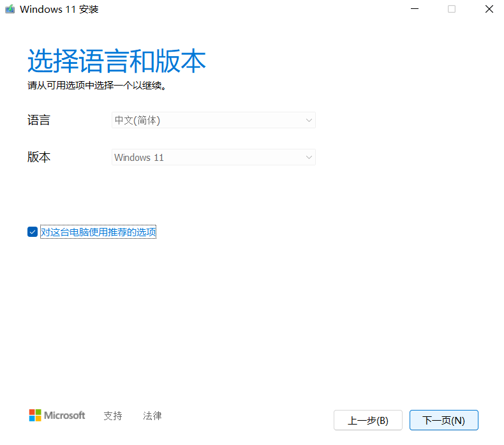Click the Windows 11 setup title bar icon
This screenshot has width=504, height=445.
pyautogui.click(x=10, y=9)
